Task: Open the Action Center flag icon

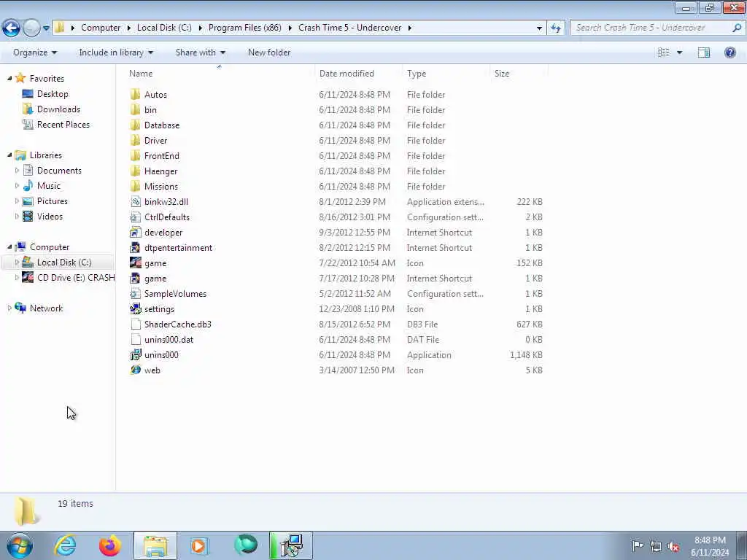Action: [x=638, y=545]
